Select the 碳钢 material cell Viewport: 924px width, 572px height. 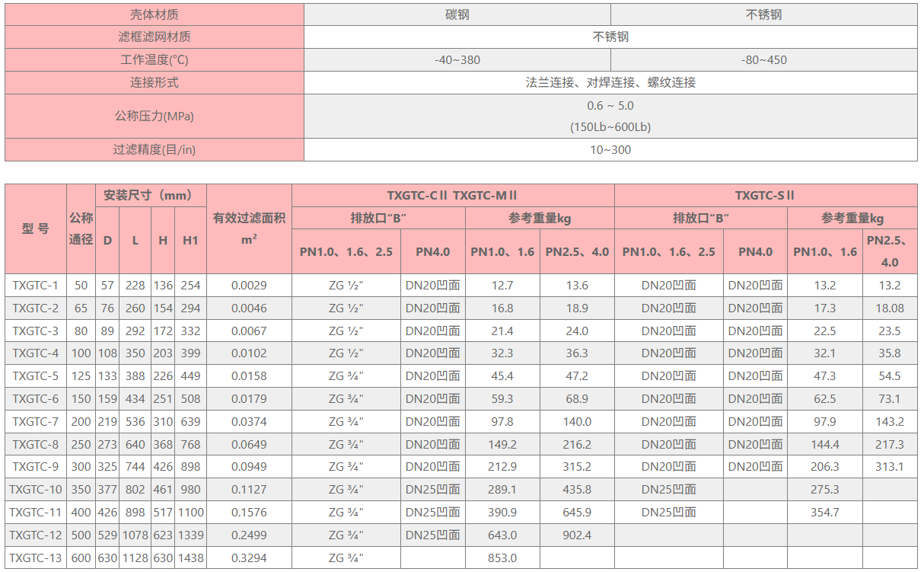pos(457,14)
